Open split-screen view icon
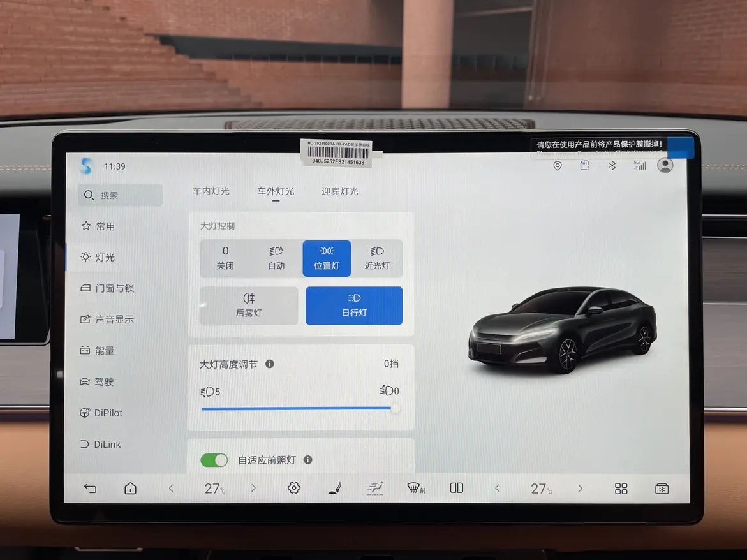 (457, 488)
